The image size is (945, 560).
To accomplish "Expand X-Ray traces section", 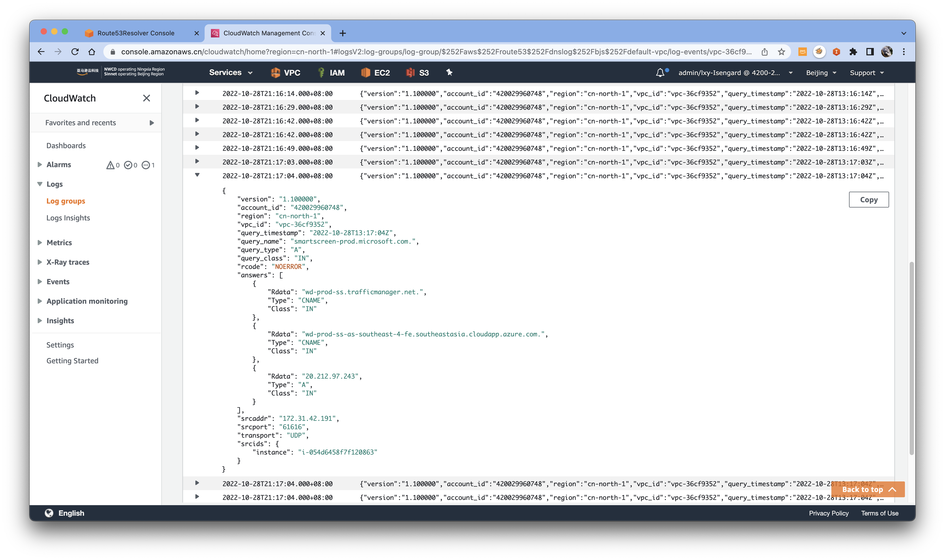I will pyautogui.click(x=40, y=262).
